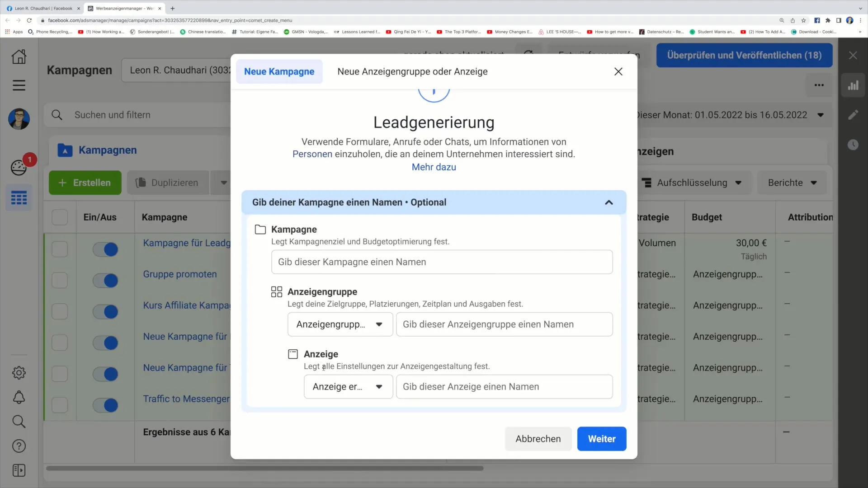Screen dimensions: 868x488
Task: Switch off the Gruppe promoten toggle
Action: click(x=105, y=281)
